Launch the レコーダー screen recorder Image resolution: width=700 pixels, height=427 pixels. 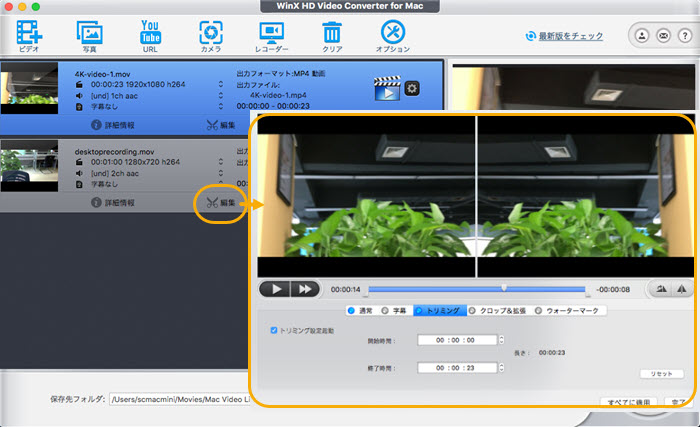271,36
